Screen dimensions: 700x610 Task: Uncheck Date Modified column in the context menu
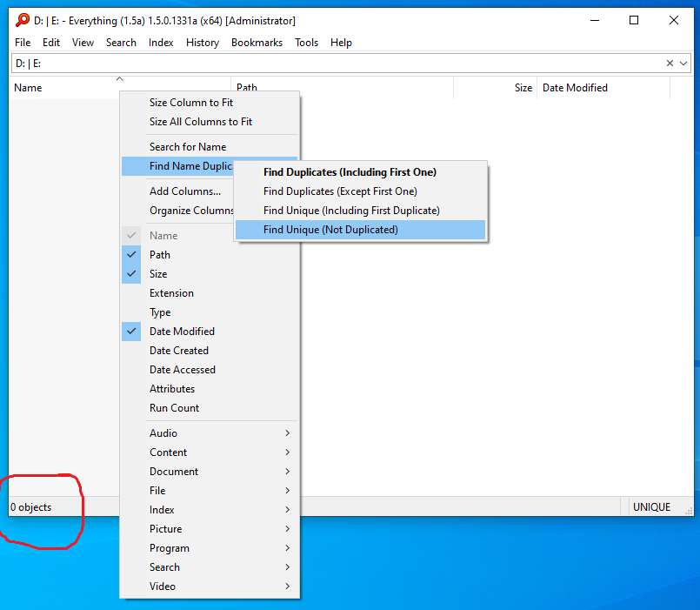click(x=210, y=332)
